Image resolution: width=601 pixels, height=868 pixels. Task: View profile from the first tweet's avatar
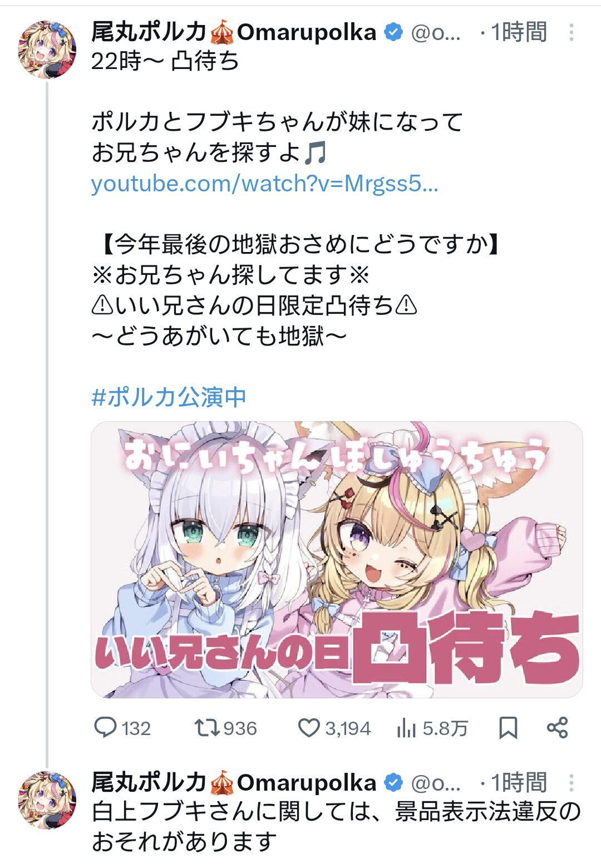47,50
